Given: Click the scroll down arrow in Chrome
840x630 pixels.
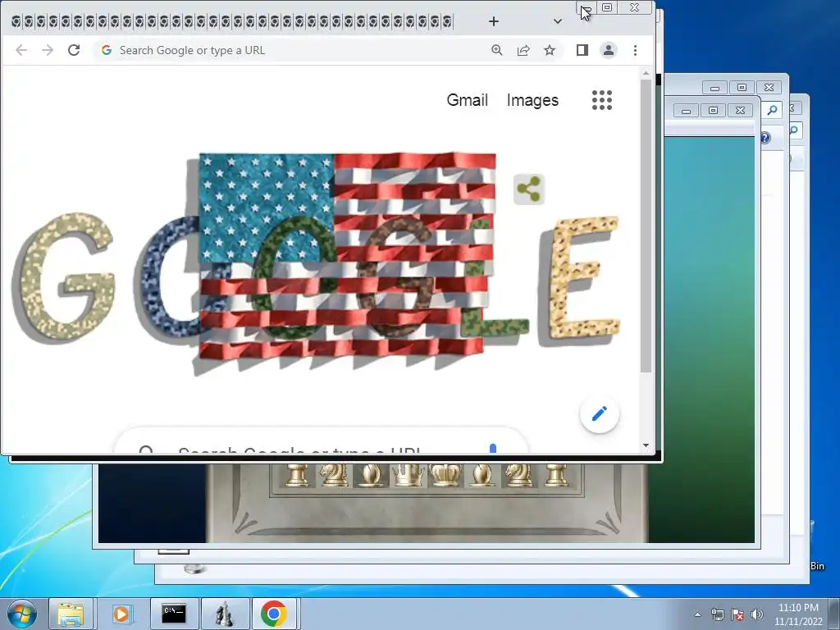Looking at the screenshot, I should [x=646, y=445].
